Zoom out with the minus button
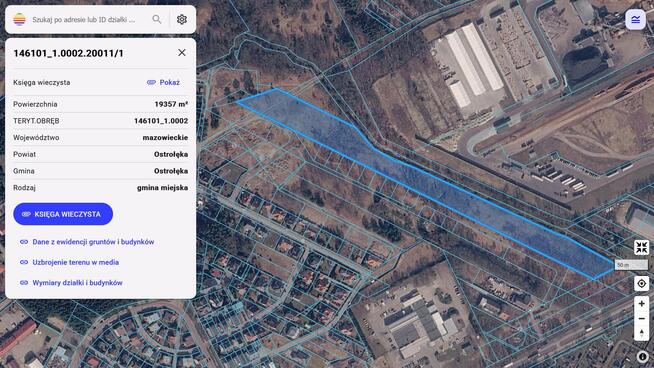Viewport: 654px width, 368px height. click(641, 319)
